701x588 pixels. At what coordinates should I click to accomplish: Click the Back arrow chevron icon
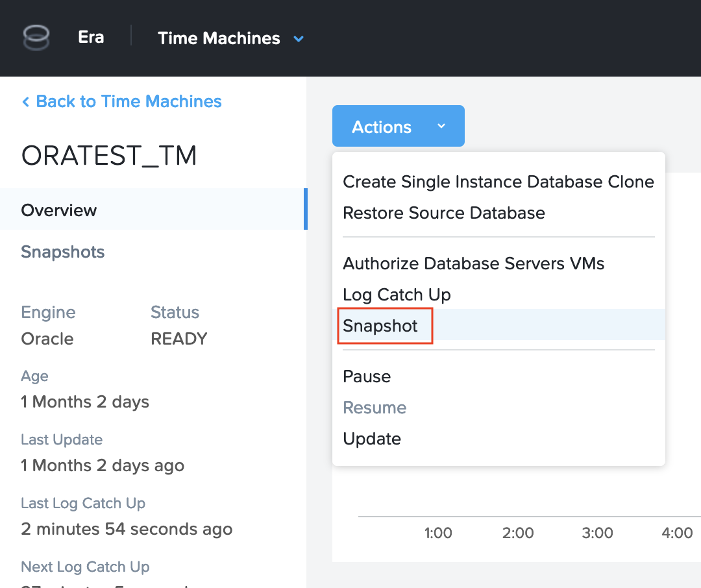[26, 102]
